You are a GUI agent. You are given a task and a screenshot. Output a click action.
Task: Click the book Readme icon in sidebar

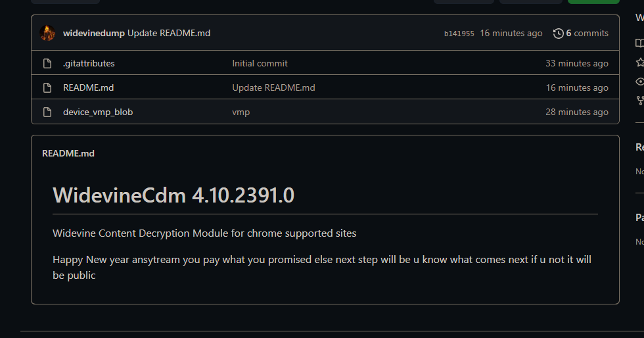click(639, 43)
